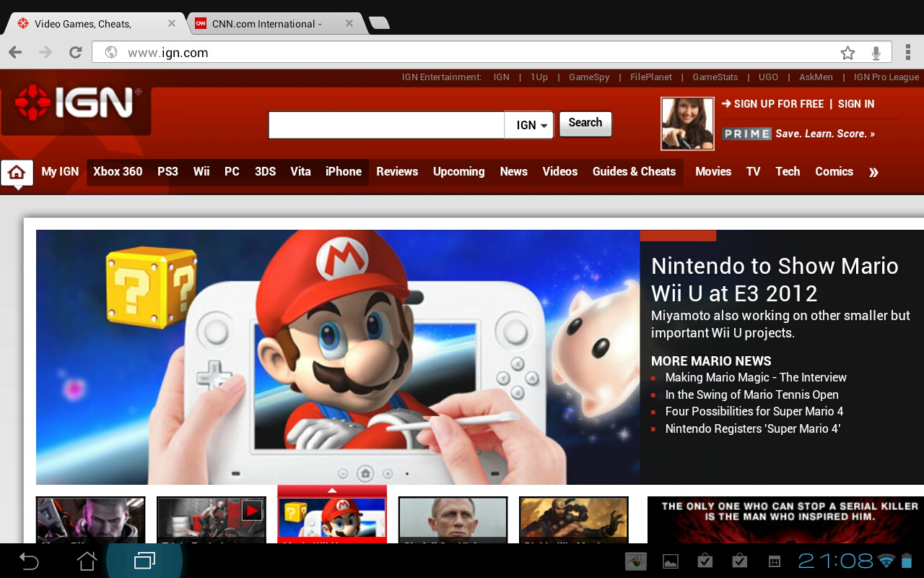This screenshot has width=924, height=578.
Task: Open the 3DS section
Action: [265, 171]
